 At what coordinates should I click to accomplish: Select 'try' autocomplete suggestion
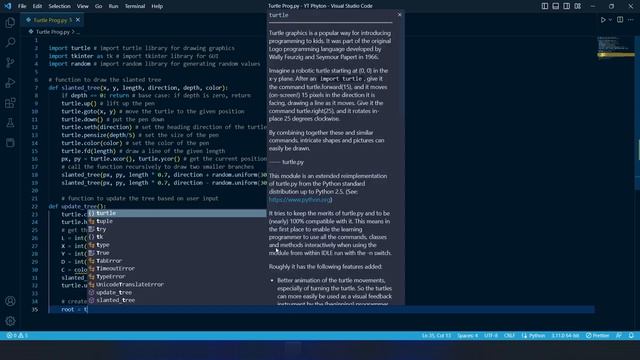point(177,229)
